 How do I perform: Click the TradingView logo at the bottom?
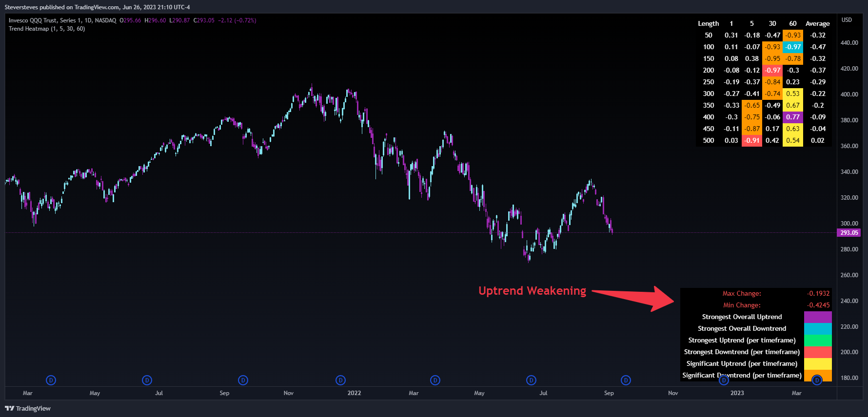28,408
